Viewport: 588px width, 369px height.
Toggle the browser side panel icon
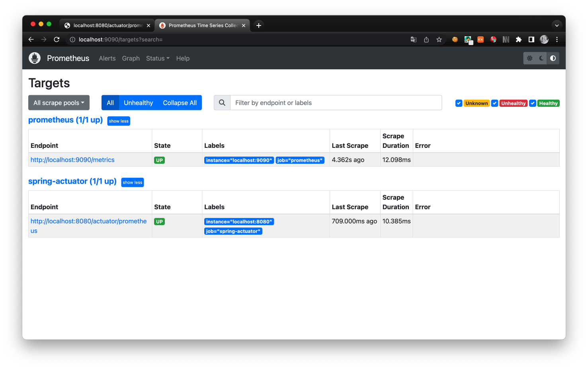(531, 39)
